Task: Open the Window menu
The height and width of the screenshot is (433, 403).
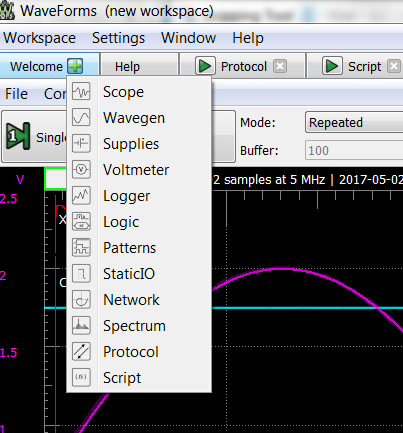Action: 188,38
